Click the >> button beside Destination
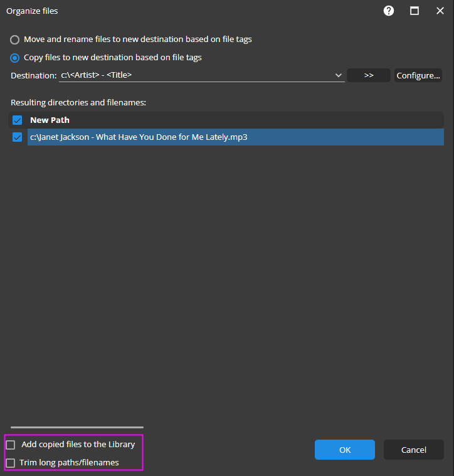 click(369, 75)
